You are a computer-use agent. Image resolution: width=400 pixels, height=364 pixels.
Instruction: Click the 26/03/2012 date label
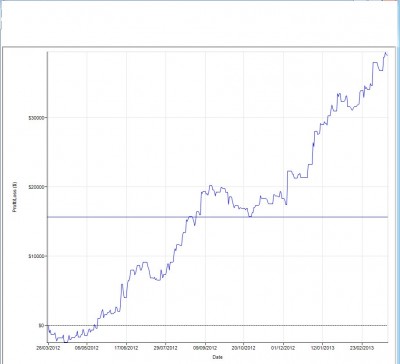click(x=48, y=348)
